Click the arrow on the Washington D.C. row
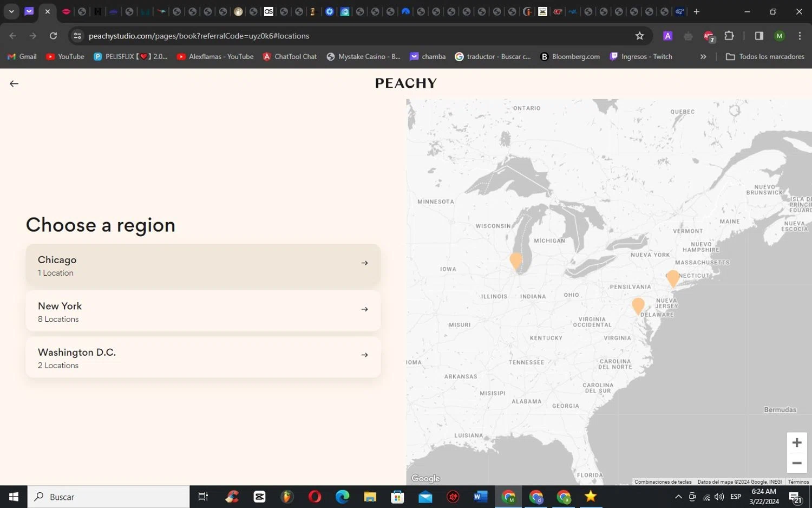 (364, 355)
